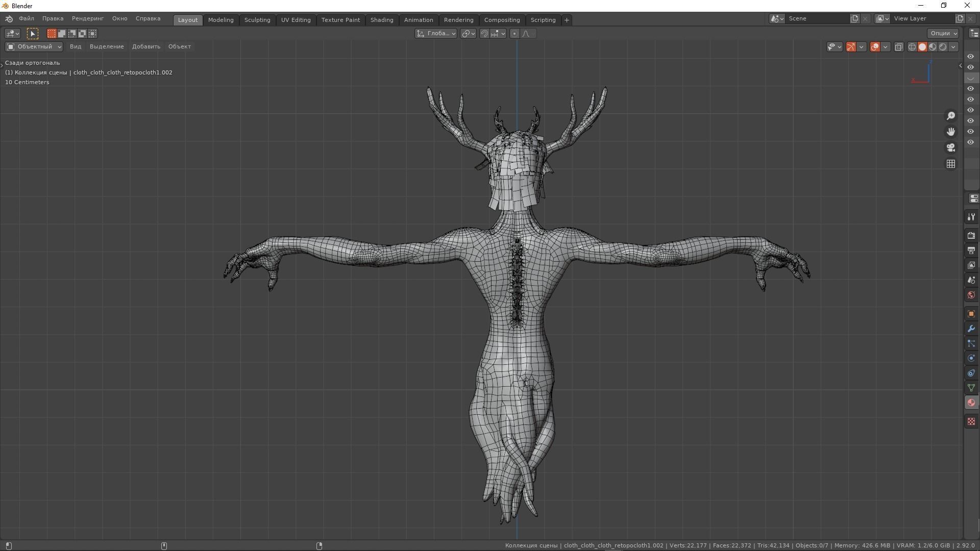Toggle camera view with the camera icon
Image resolution: width=980 pixels, height=551 pixels.
coord(950,148)
